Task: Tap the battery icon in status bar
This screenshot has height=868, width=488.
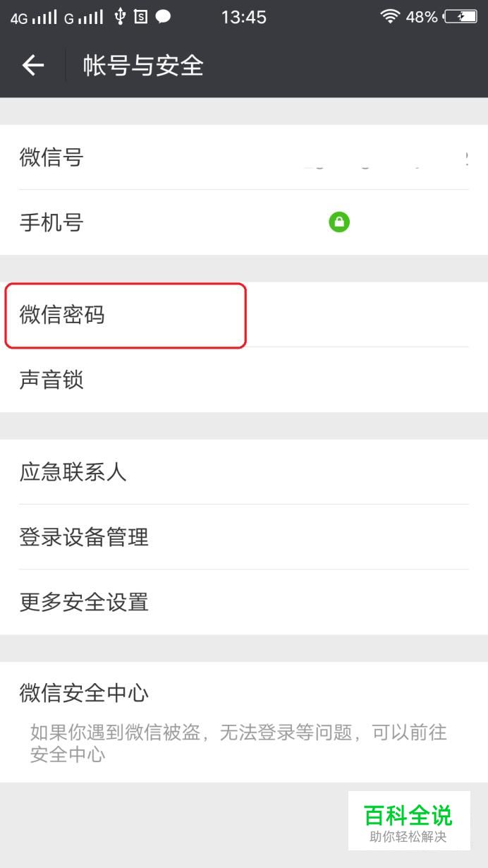Action: point(460,16)
